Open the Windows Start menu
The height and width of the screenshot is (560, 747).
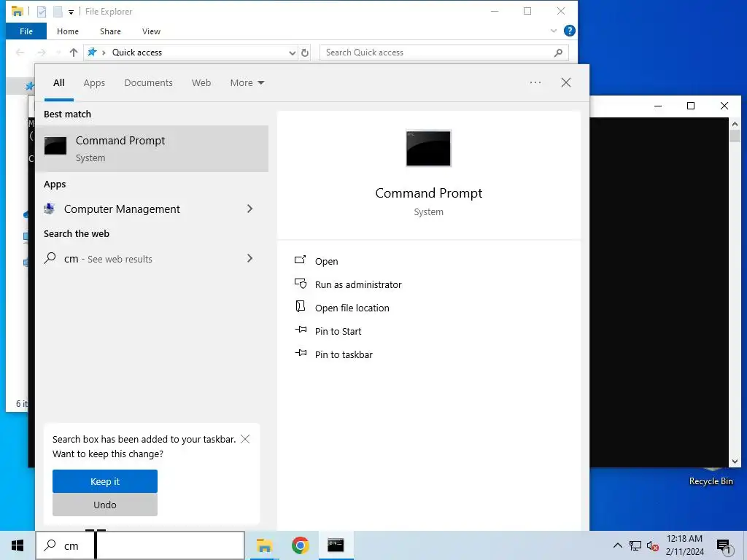[18, 545]
